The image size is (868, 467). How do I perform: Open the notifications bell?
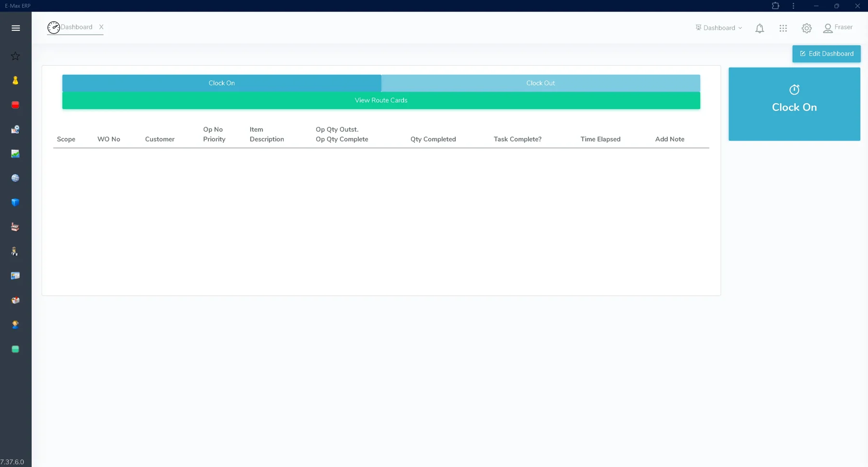pos(759,28)
